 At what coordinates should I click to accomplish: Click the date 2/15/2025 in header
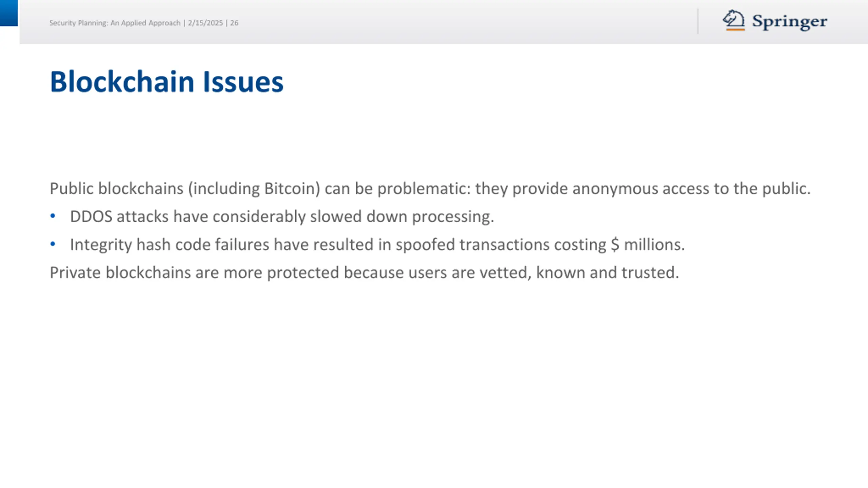tap(205, 23)
